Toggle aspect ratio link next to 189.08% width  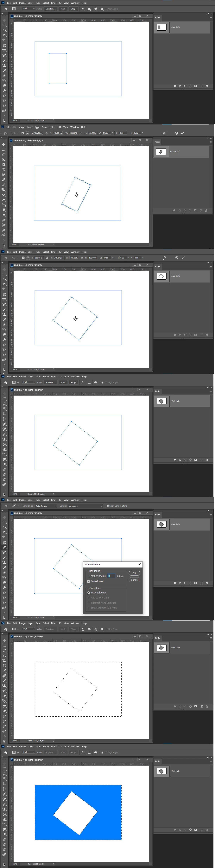82,258
